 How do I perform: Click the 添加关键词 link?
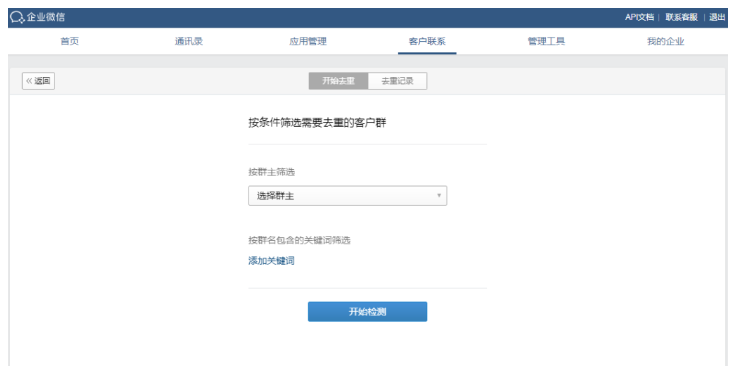coord(271,261)
